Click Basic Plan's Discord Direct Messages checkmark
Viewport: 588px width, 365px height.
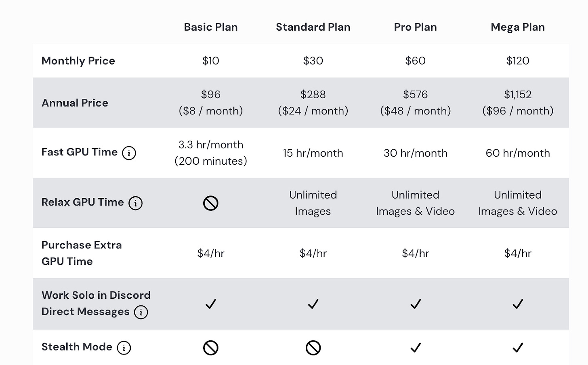211,304
